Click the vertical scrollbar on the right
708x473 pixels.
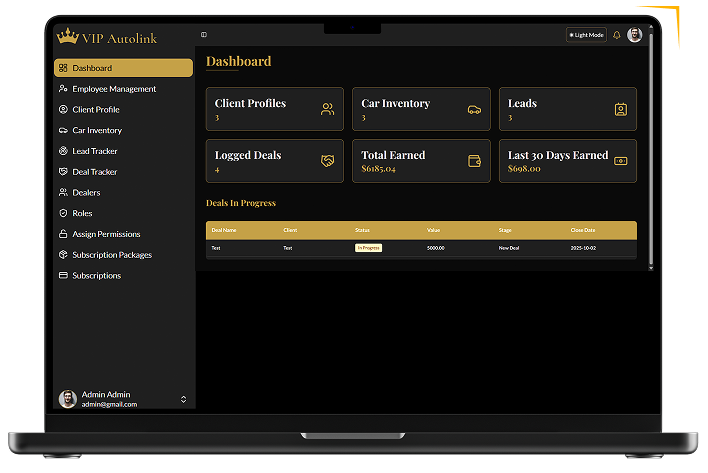(651, 150)
